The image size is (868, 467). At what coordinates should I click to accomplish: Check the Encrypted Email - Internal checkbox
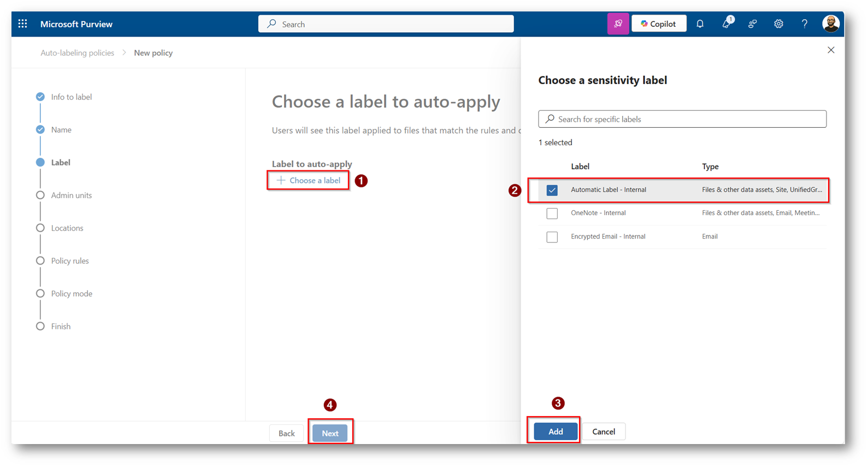(x=552, y=237)
